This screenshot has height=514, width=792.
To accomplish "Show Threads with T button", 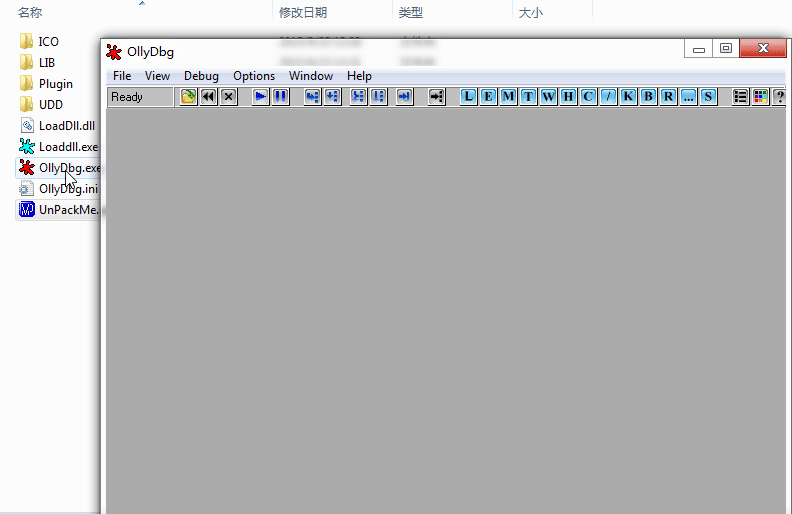I will click(528, 96).
